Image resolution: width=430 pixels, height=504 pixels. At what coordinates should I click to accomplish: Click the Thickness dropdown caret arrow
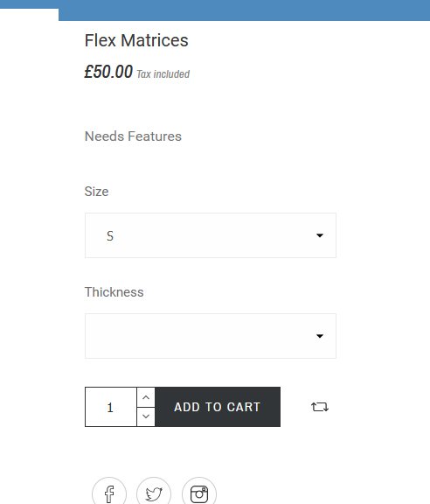[320, 336]
